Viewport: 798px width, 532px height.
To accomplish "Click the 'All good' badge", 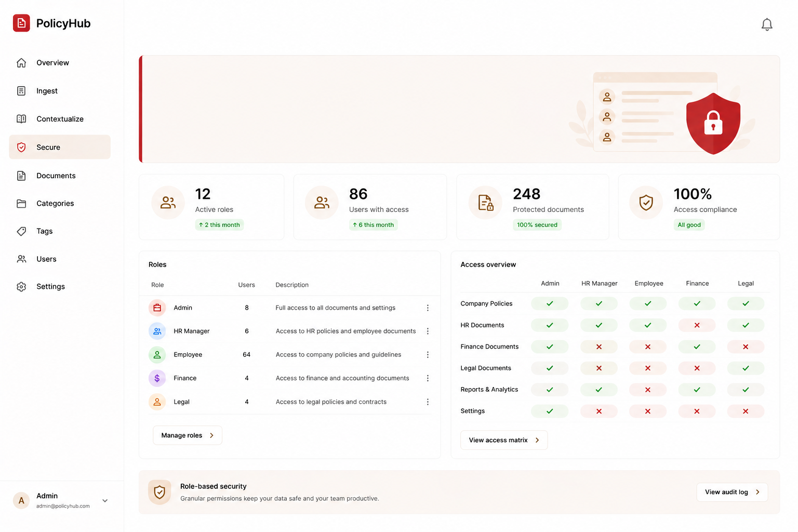I will click(689, 225).
